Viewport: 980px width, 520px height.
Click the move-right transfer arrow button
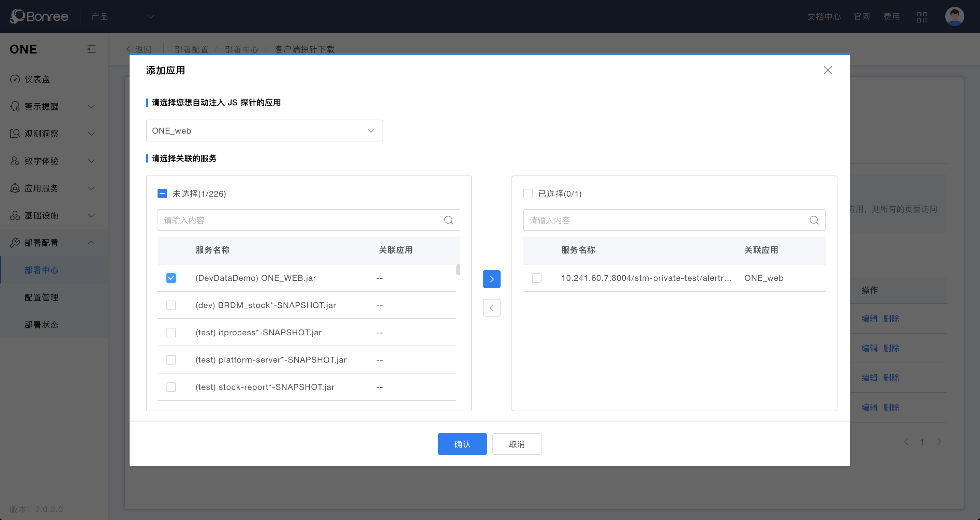(x=491, y=279)
